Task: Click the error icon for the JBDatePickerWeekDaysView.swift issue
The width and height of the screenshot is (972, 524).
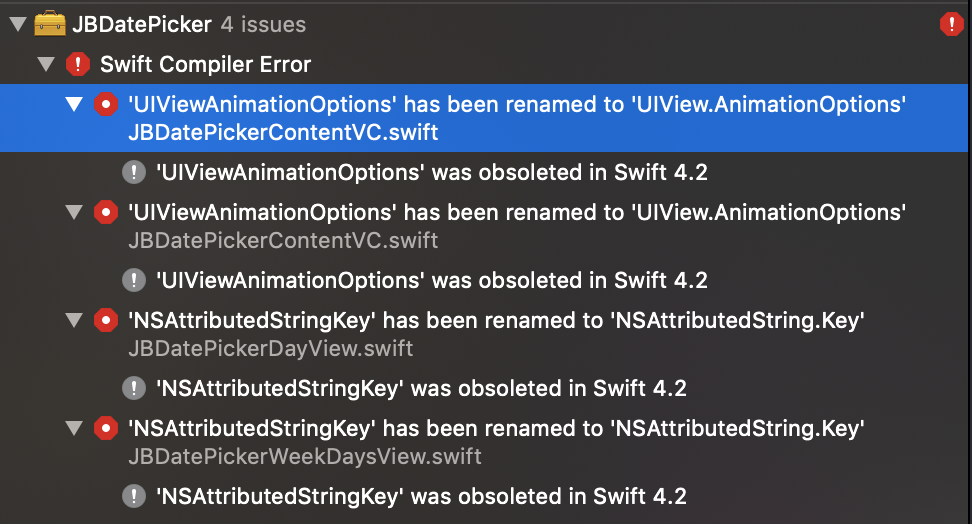Action: click(x=105, y=428)
